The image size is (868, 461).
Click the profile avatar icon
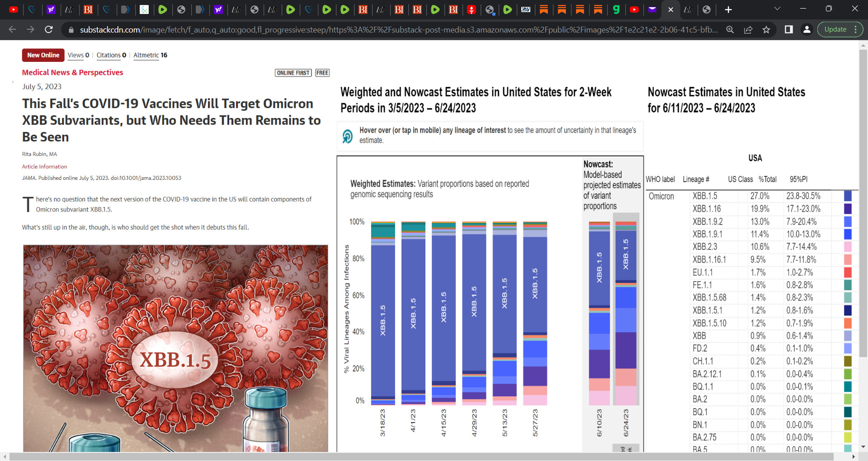(x=807, y=29)
